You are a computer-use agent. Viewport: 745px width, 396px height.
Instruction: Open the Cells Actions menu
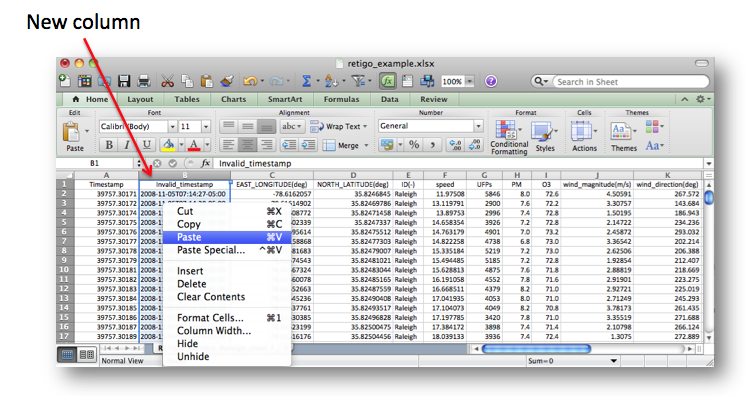pyautogui.click(x=584, y=136)
